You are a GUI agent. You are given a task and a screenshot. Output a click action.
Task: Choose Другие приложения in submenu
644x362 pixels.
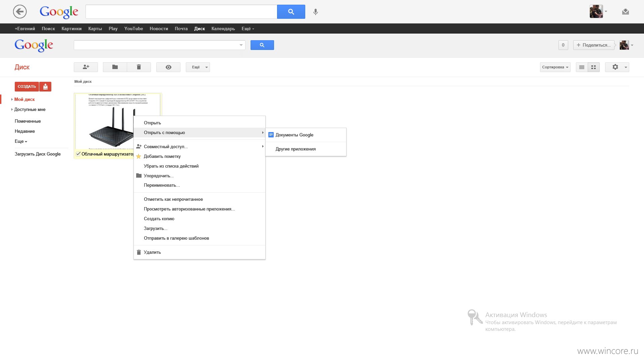point(306,149)
